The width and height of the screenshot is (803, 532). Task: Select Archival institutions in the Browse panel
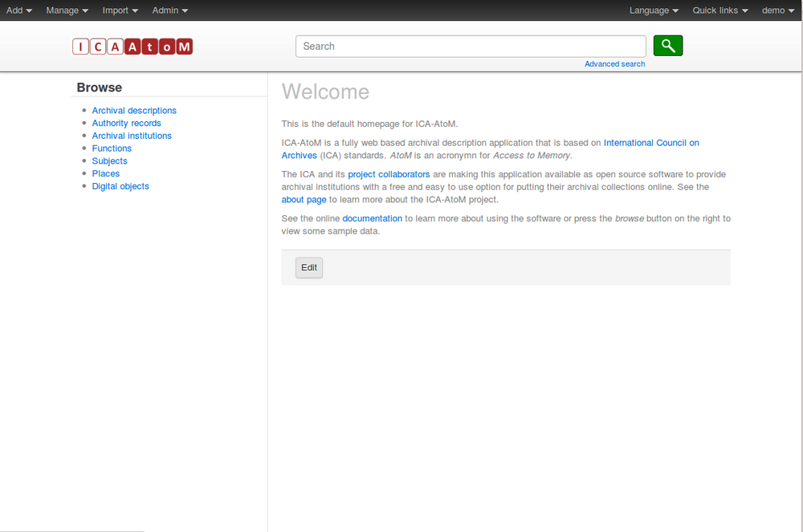(x=131, y=136)
